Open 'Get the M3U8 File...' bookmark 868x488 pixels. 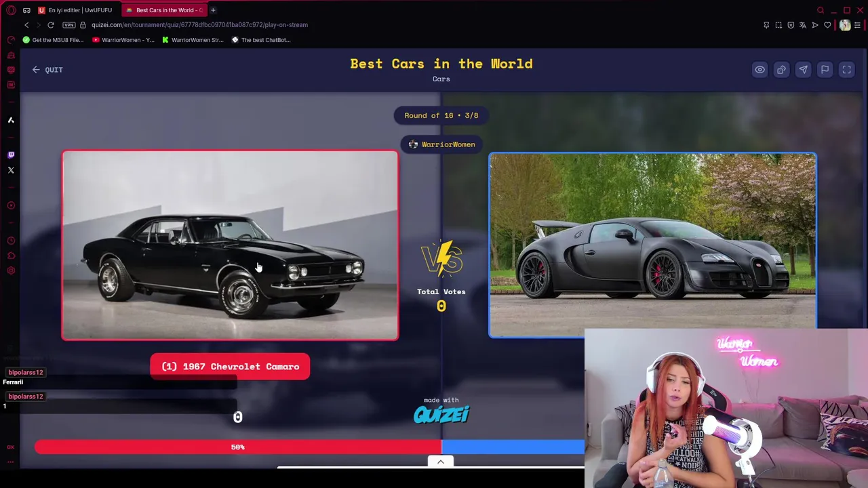tap(53, 40)
